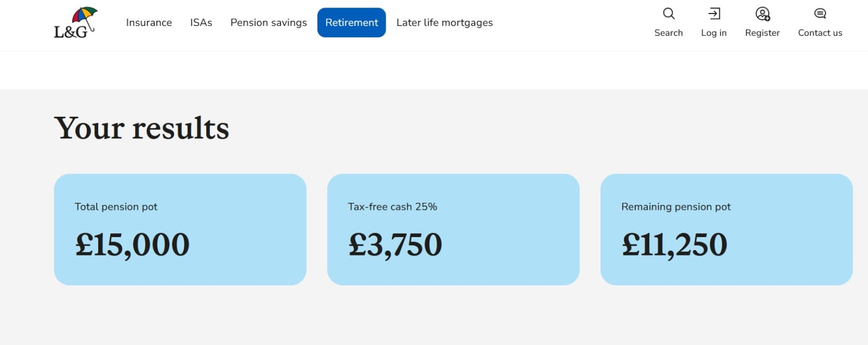
Task: Open the Insurance menu
Action: tap(149, 23)
